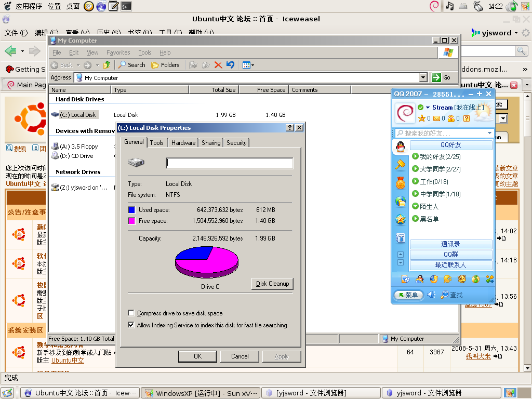Click the globe browser launcher in top panel

pyautogui.click(x=101, y=6)
